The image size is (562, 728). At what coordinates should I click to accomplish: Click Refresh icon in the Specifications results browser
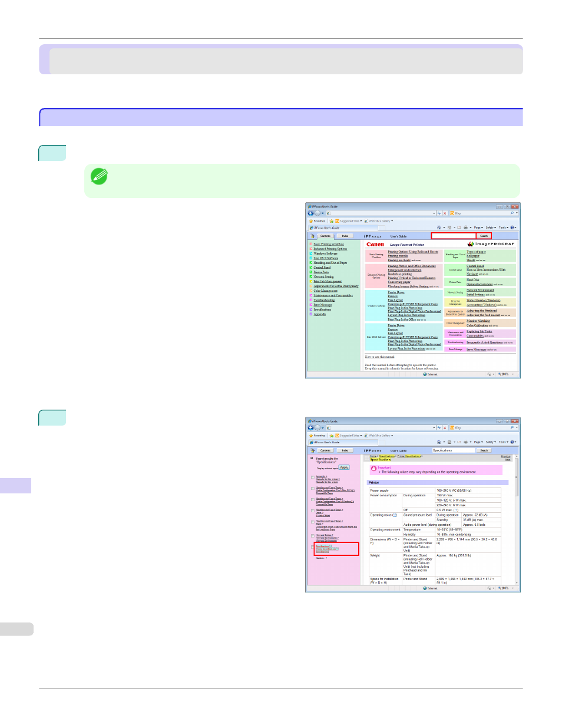coord(439,427)
